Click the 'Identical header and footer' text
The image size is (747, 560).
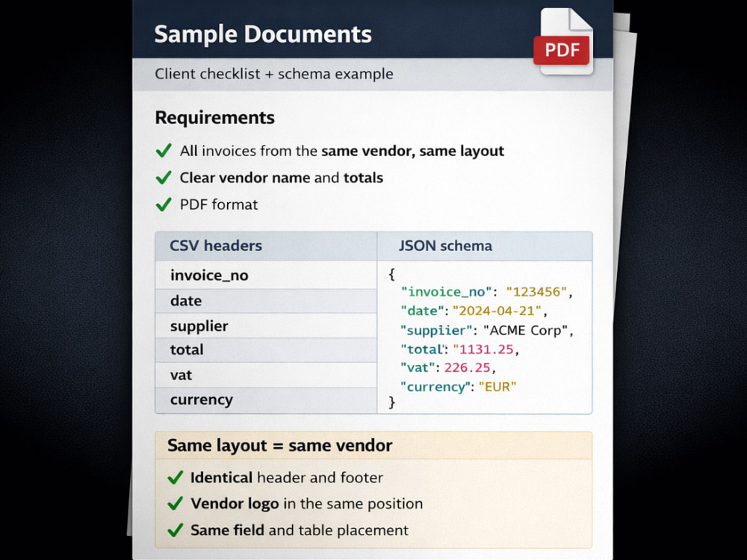[286, 478]
